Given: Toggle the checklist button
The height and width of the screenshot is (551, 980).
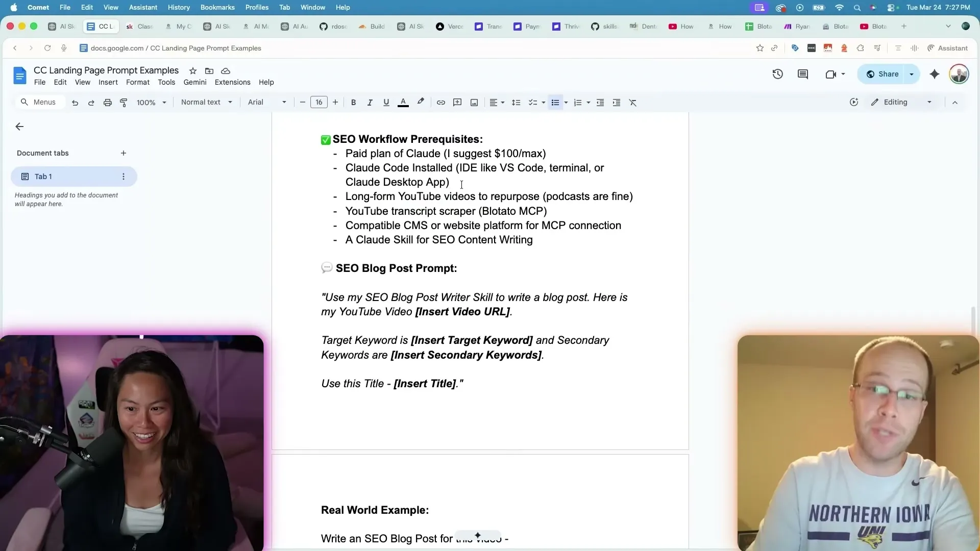Looking at the screenshot, I should (533, 103).
